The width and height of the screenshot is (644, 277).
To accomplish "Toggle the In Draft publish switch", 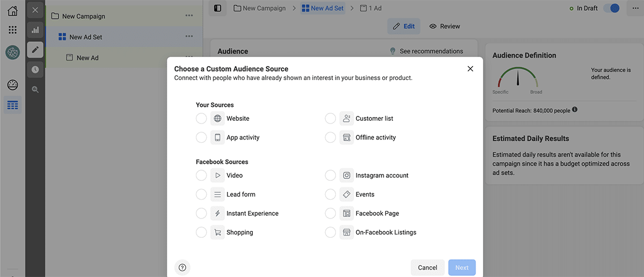I will pyautogui.click(x=611, y=8).
